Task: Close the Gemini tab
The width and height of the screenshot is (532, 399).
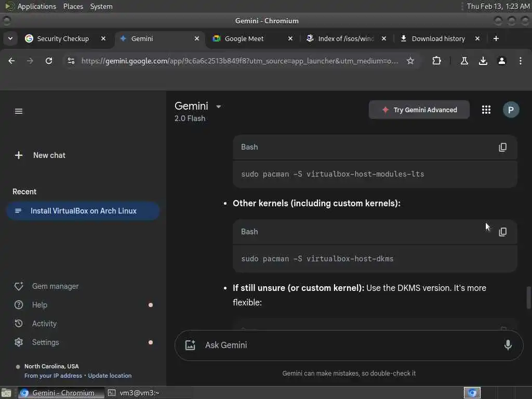Action: (x=197, y=38)
